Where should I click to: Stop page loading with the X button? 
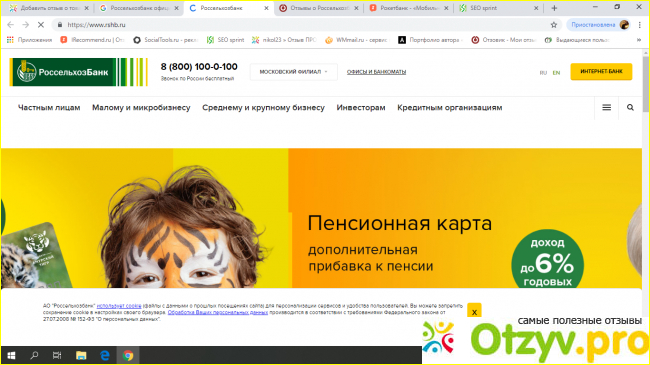pos(41,25)
